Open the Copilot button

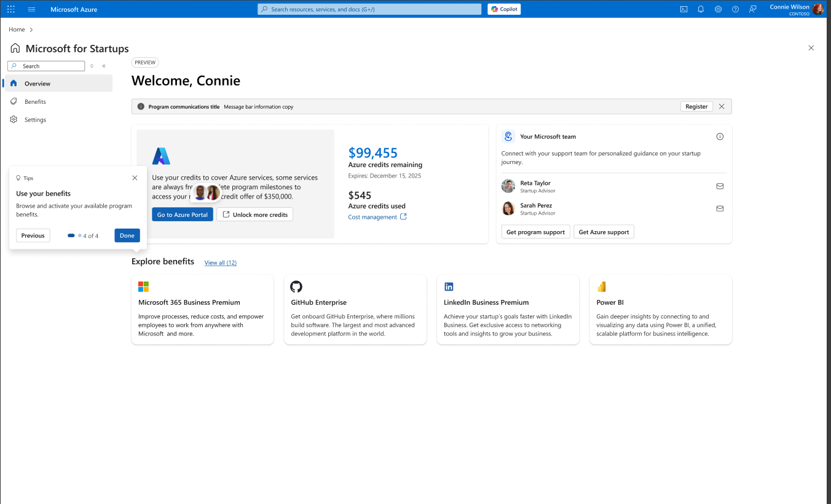[x=504, y=9]
